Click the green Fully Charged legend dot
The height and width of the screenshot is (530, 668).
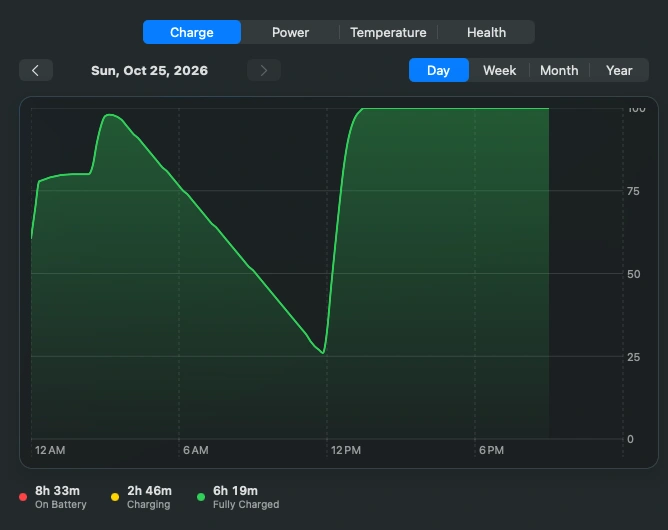click(x=201, y=497)
